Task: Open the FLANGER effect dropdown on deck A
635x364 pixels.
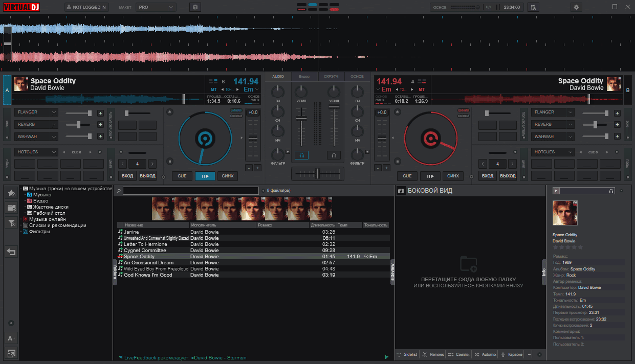Action: (37, 112)
